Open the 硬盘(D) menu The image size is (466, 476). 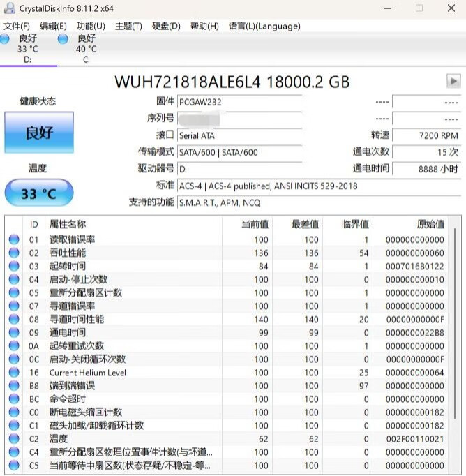click(166, 26)
